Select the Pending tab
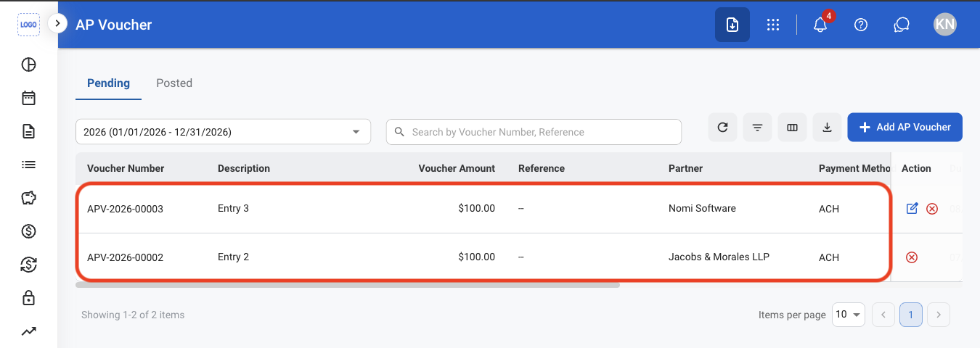 coord(108,83)
